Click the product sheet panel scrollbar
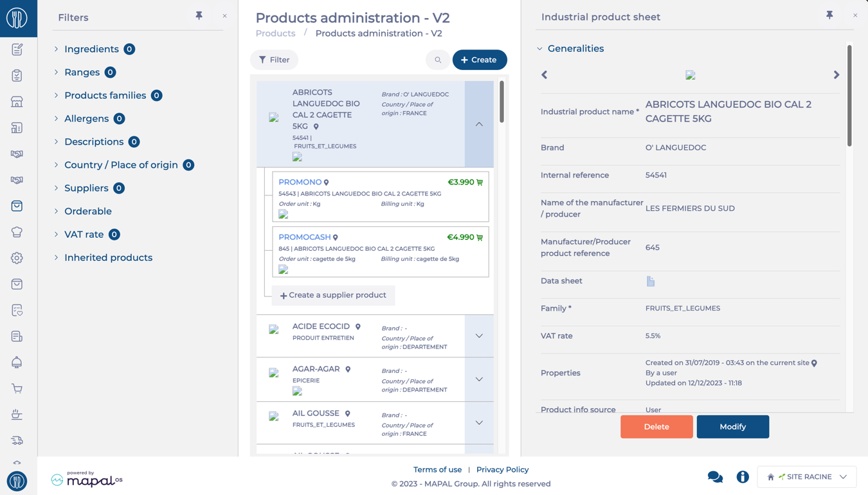Image resolution: width=868 pixels, height=495 pixels. (849, 95)
